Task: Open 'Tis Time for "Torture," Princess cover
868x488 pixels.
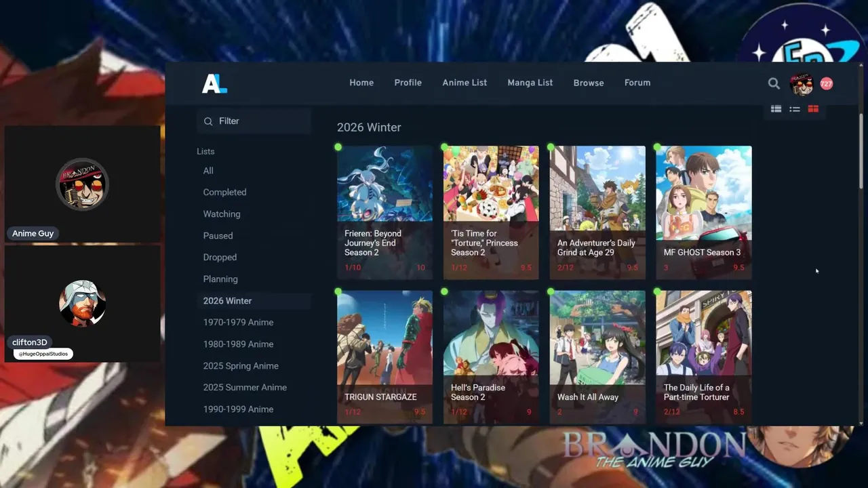Action: coord(491,212)
